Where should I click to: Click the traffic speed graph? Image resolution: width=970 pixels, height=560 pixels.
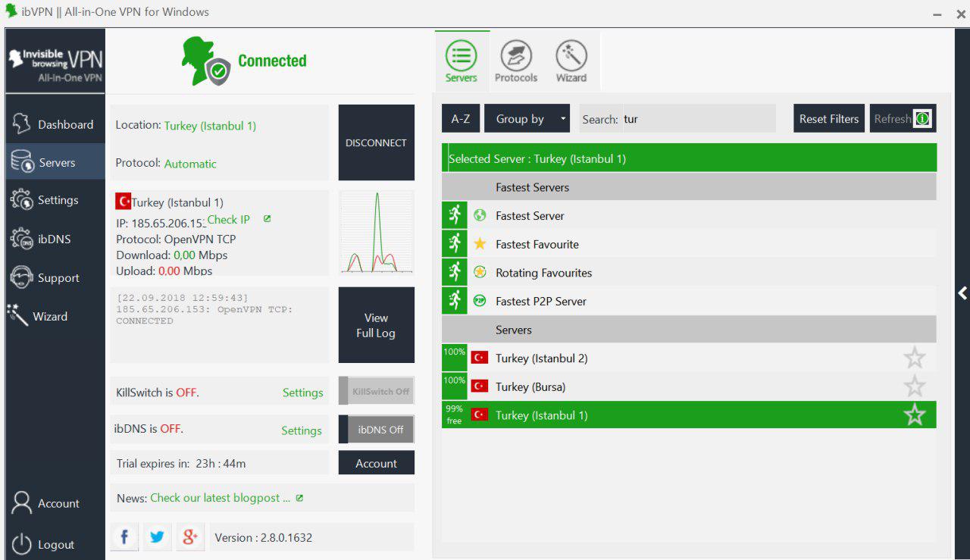click(377, 233)
